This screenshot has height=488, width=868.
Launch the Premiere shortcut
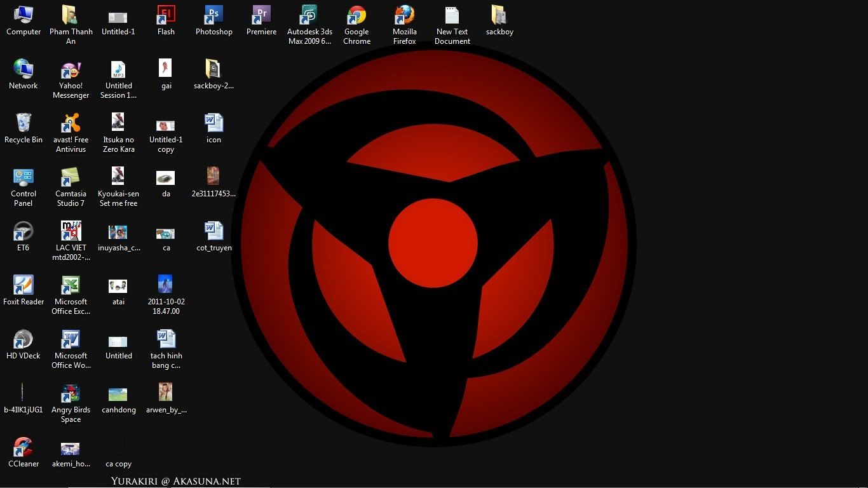[261, 20]
